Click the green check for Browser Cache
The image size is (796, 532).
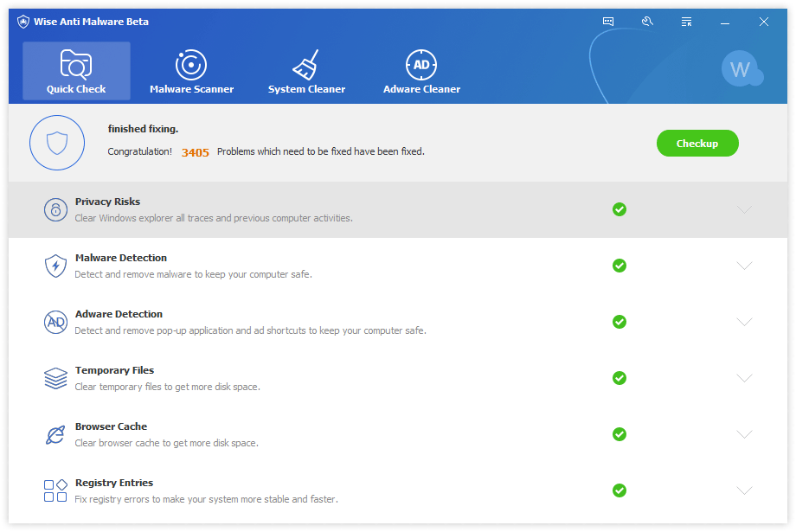click(x=619, y=434)
